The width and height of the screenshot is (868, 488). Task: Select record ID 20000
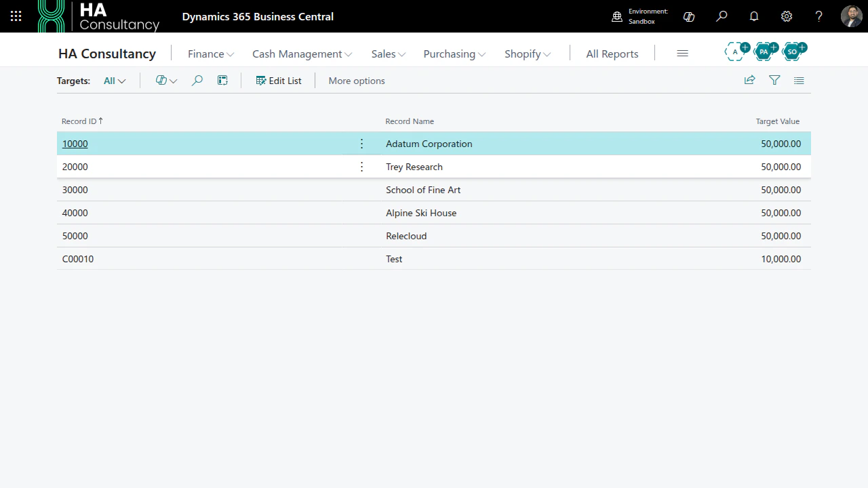[x=75, y=167]
